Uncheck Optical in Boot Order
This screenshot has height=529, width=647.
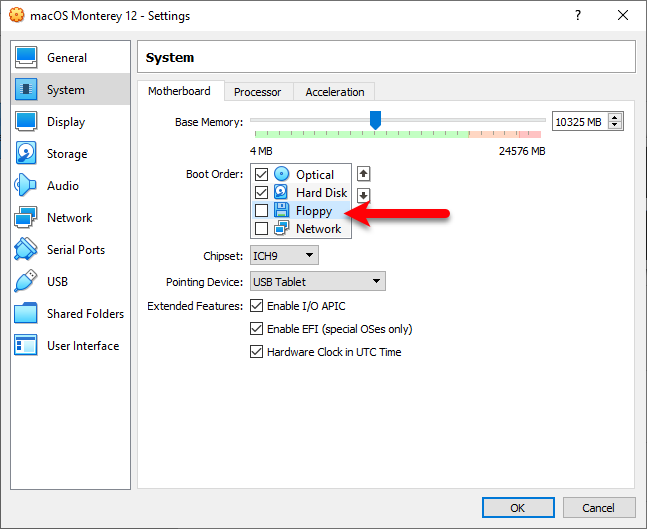(x=261, y=175)
